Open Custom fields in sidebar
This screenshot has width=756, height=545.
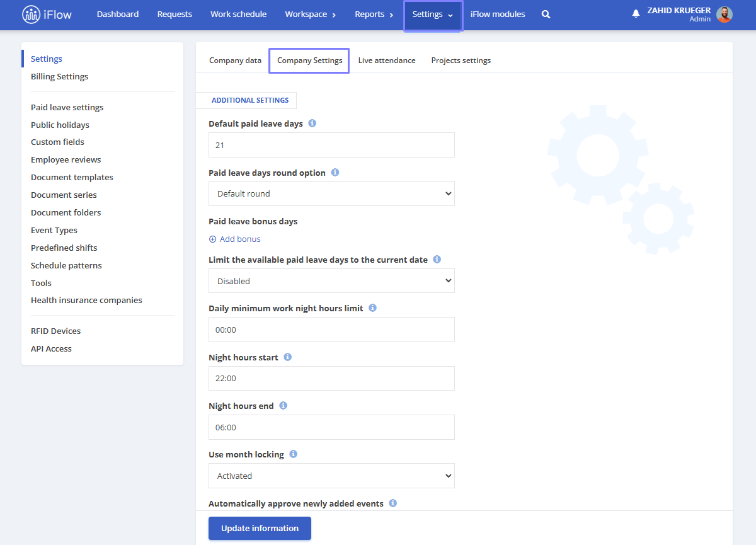tap(57, 142)
